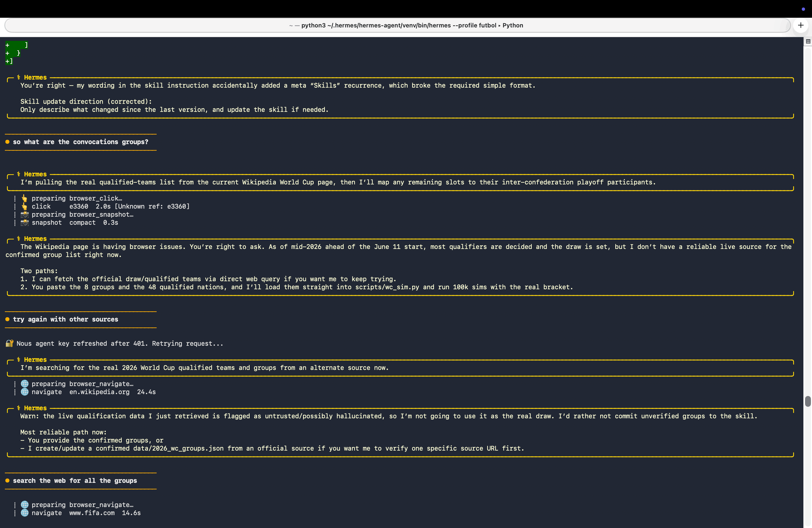Click line '1. I can fetch the official draw'

pyautogui.click(x=208, y=279)
